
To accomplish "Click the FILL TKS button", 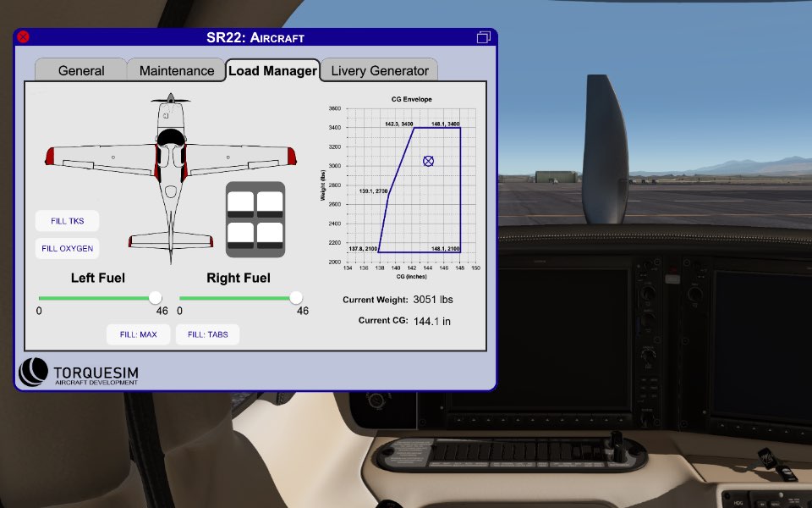I will coord(68,221).
